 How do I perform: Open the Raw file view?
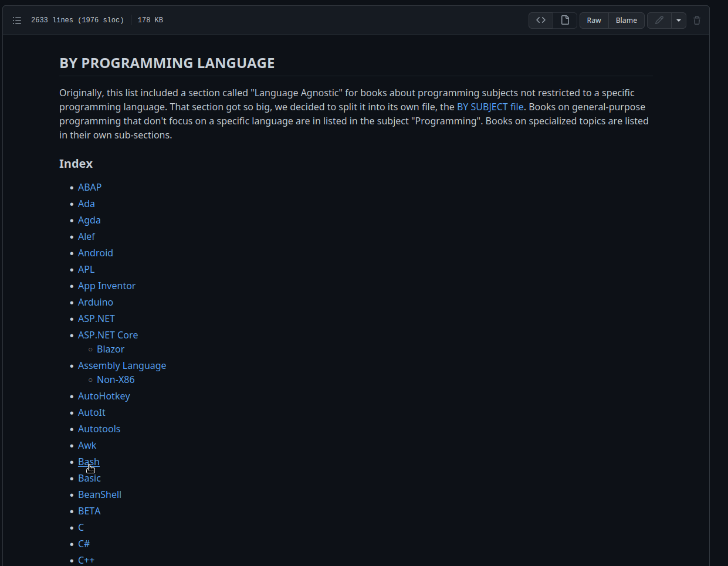(x=594, y=21)
